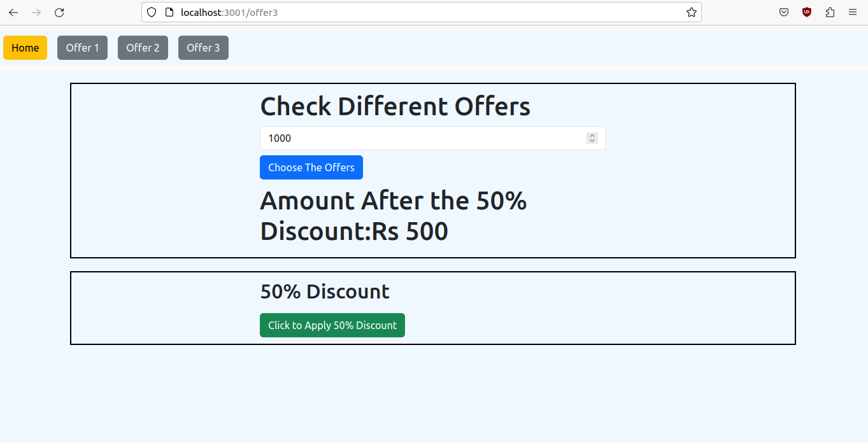Go to the Home page
Viewport: 868px width, 443px height.
pyautogui.click(x=25, y=47)
